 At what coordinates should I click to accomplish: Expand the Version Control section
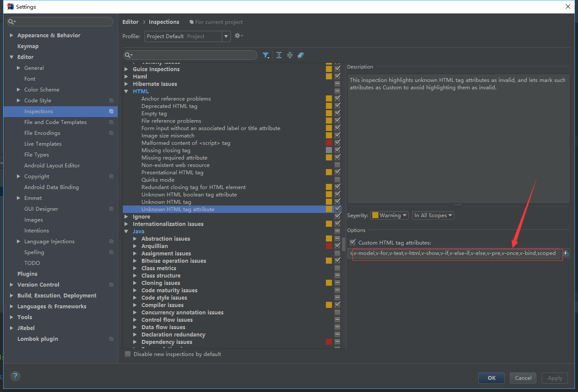click(11, 285)
